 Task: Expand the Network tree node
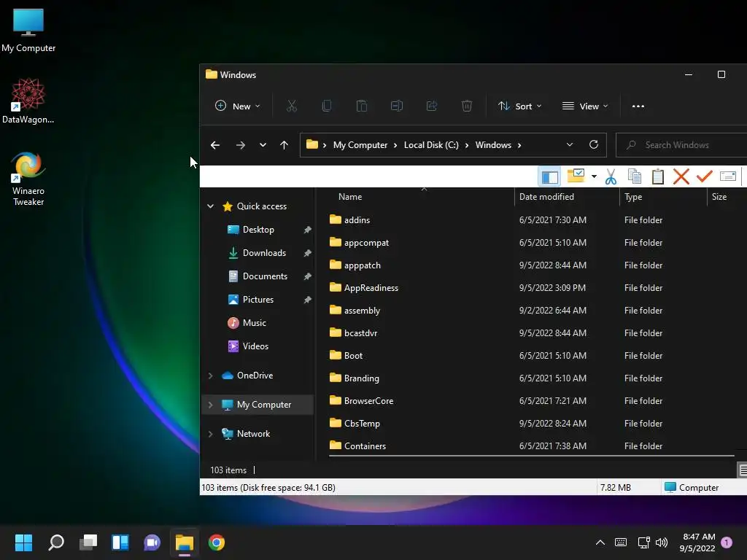coord(211,434)
